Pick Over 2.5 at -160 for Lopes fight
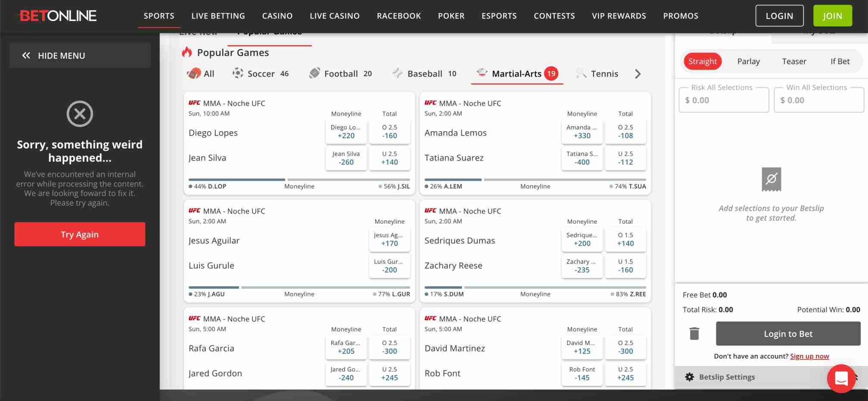 coord(389,132)
